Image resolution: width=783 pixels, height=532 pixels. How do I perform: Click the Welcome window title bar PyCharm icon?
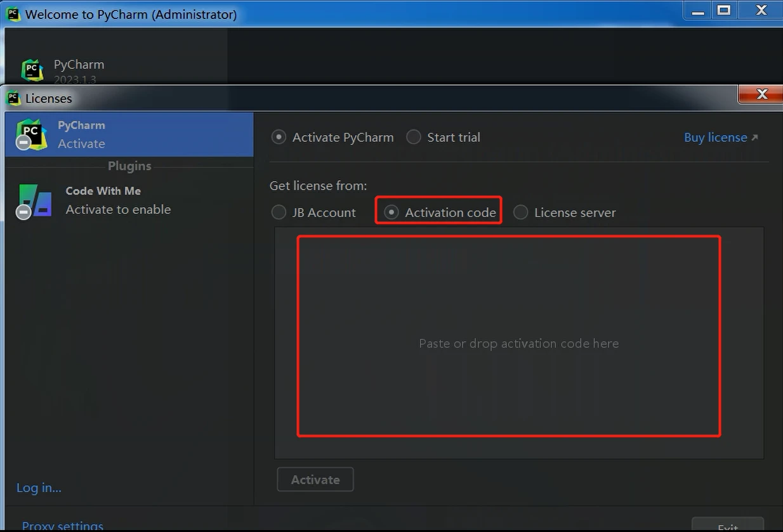13,13
